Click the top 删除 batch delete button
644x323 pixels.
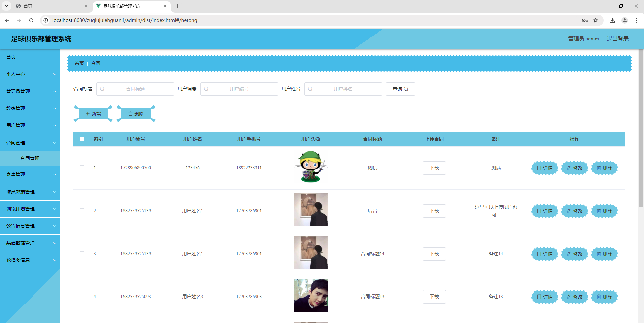[136, 114]
